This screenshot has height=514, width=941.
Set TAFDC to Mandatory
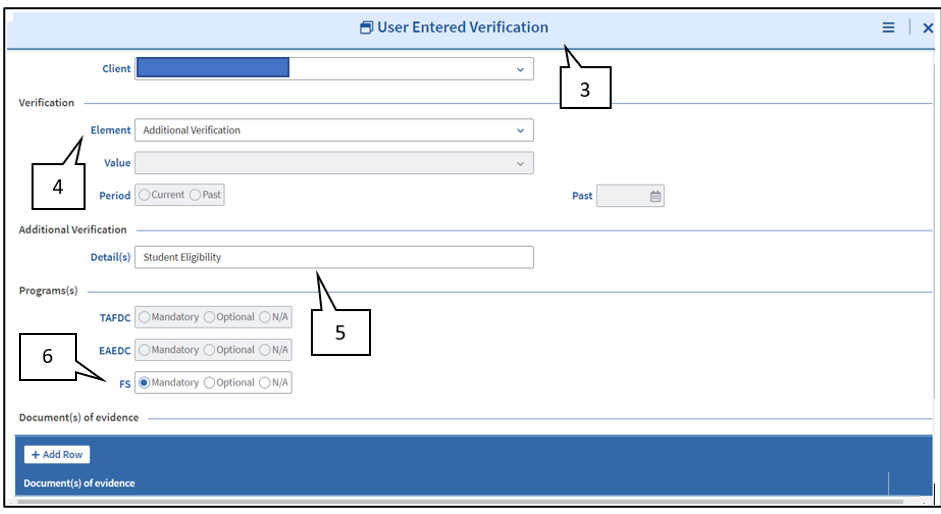(145, 317)
